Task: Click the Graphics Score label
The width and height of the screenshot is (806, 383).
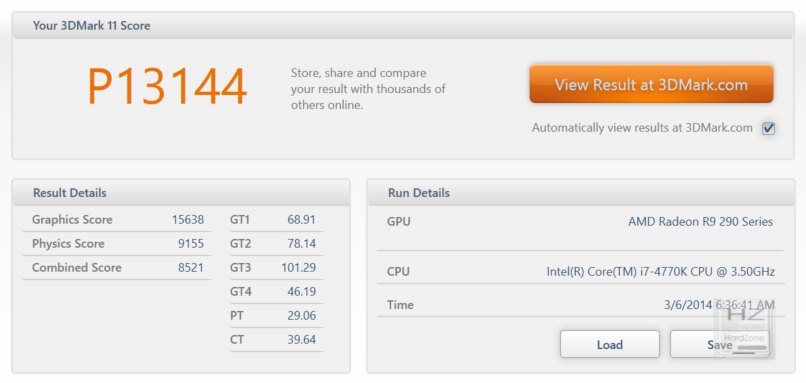Action: [x=72, y=220]
